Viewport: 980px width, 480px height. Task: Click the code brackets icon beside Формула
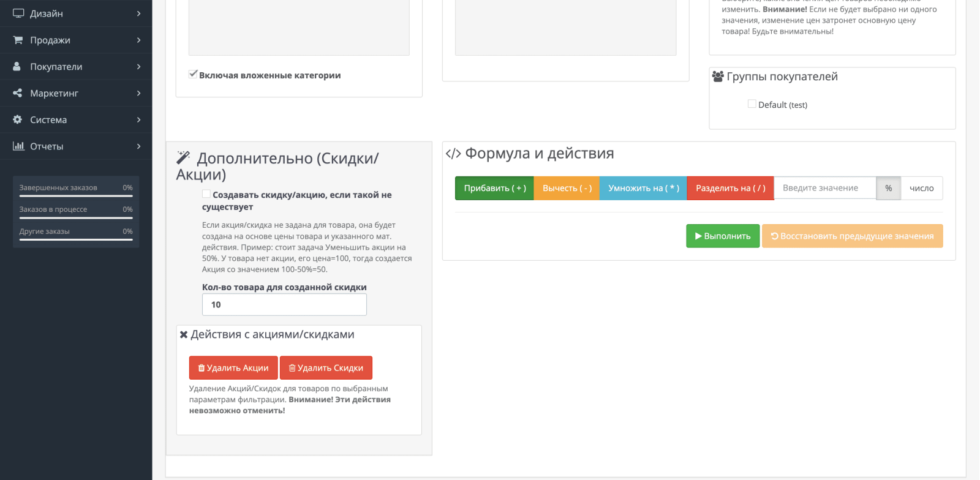click(x=453, y=154)
